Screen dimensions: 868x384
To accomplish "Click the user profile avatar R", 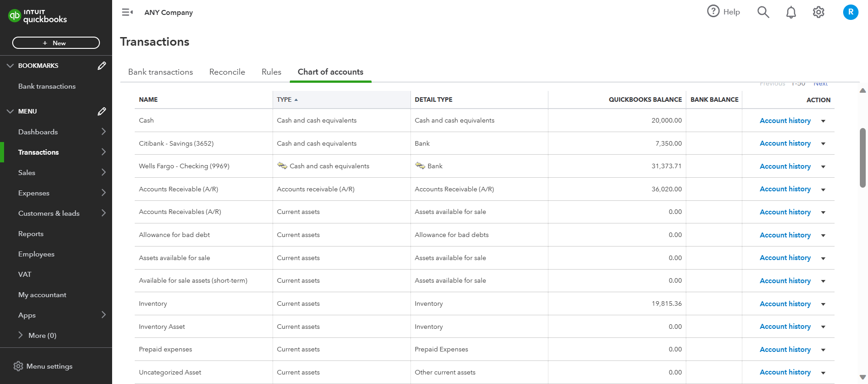I will [x=850, y=12].
